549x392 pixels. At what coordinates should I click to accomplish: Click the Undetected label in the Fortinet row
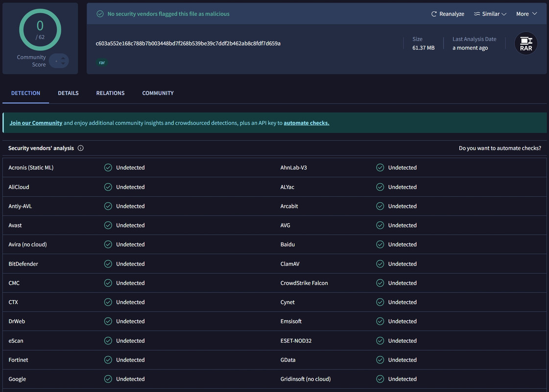coord(130,360)
